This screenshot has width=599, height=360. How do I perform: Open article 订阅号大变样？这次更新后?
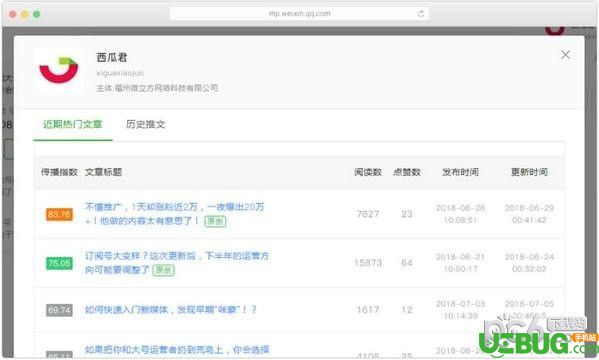177,263
